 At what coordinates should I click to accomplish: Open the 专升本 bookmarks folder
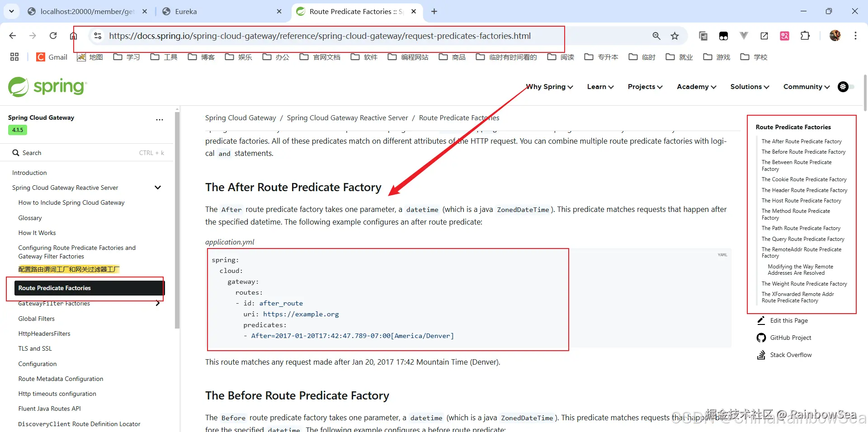tap(601, 57)
